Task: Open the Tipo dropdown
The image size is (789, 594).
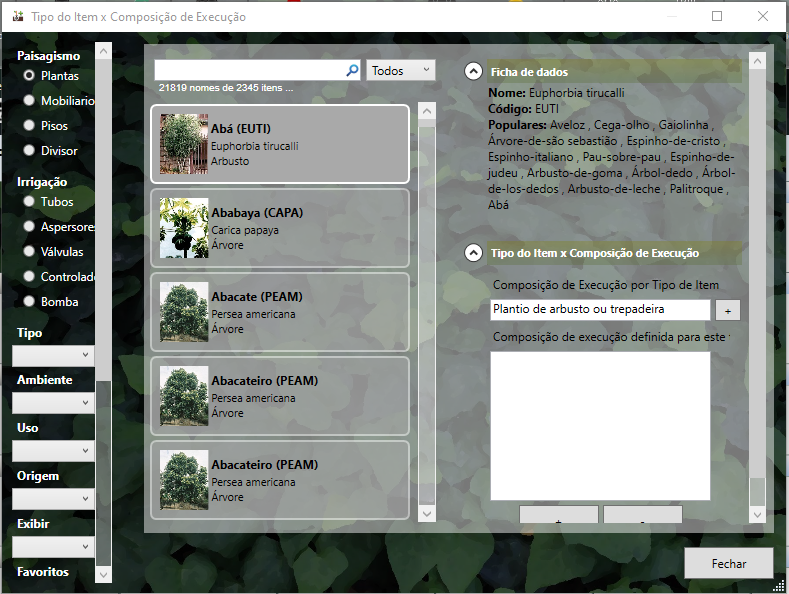Action: (x=53, y=355)
